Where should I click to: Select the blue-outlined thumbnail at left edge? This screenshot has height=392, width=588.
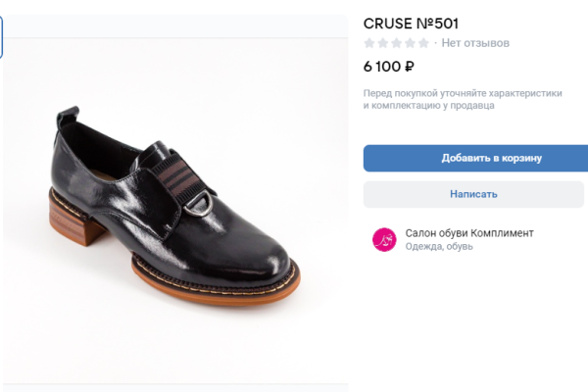pyautogui.click(x=2, y=38)
